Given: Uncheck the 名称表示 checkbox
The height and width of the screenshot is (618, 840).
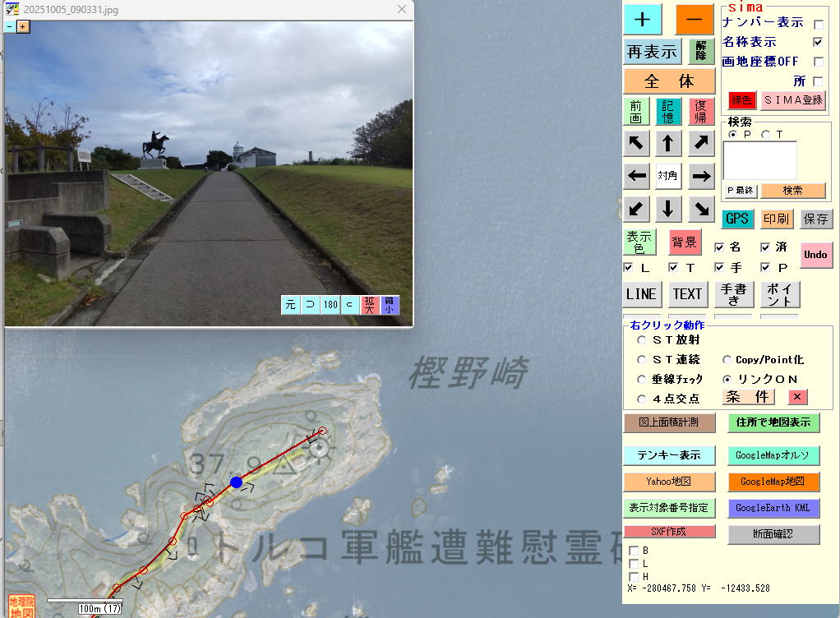Looking at the screenshot, I should pos(818,42).
